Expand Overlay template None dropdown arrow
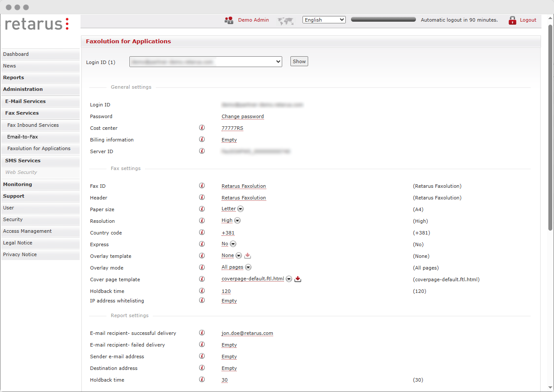This screenshot has height=392, width=554. (x=239, y=256)
